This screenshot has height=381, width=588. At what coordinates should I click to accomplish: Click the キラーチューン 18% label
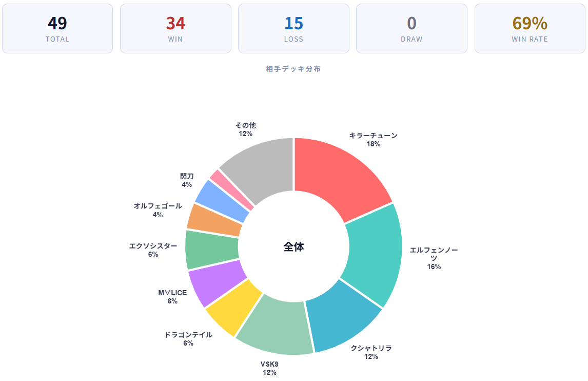(373, 140)
